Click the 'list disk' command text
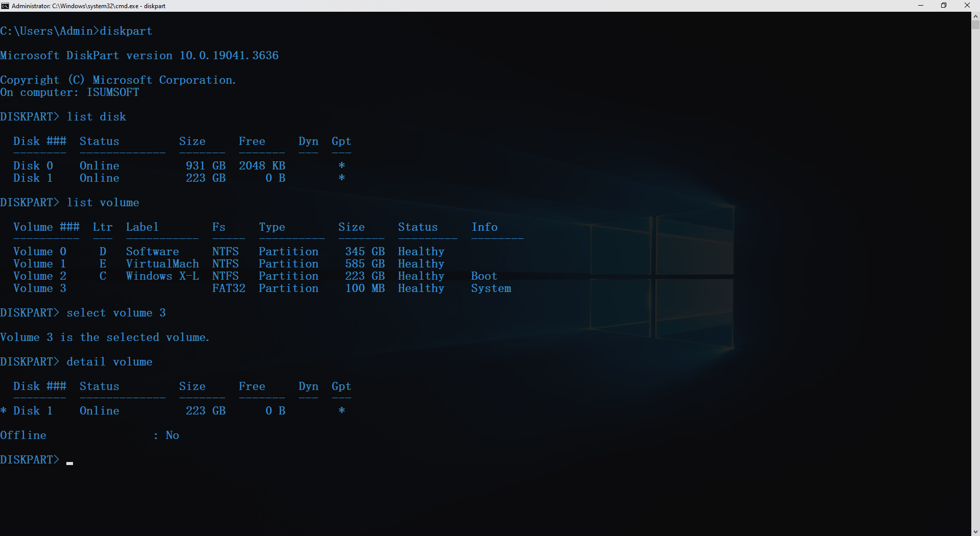The image size is (980, 536). click(96, 117)
